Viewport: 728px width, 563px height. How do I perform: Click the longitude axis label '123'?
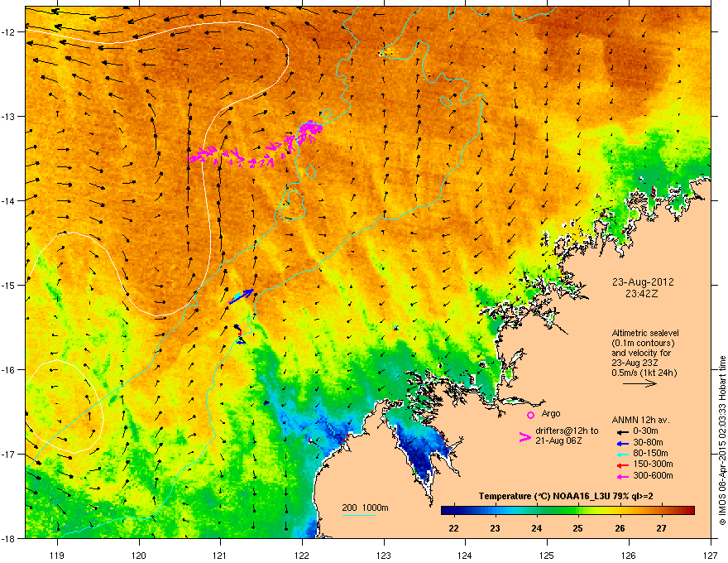point(384,555)
